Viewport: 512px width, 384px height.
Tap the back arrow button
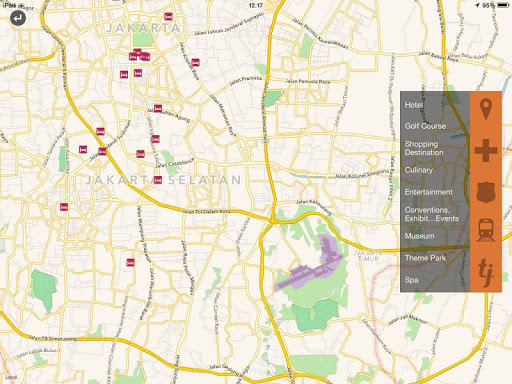[18, 18]
